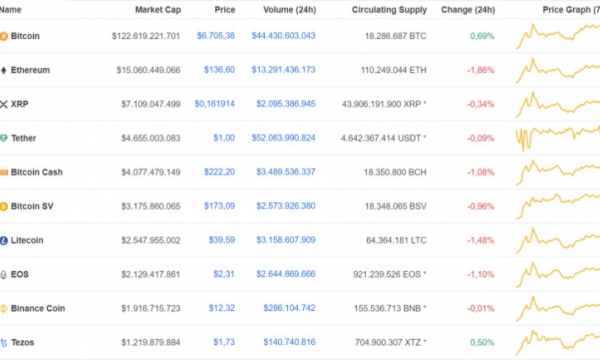This screenshot has width=600, height=360.
Task: Click Bitcoin market cap $122.619.221.701
Action: point(146,36)
